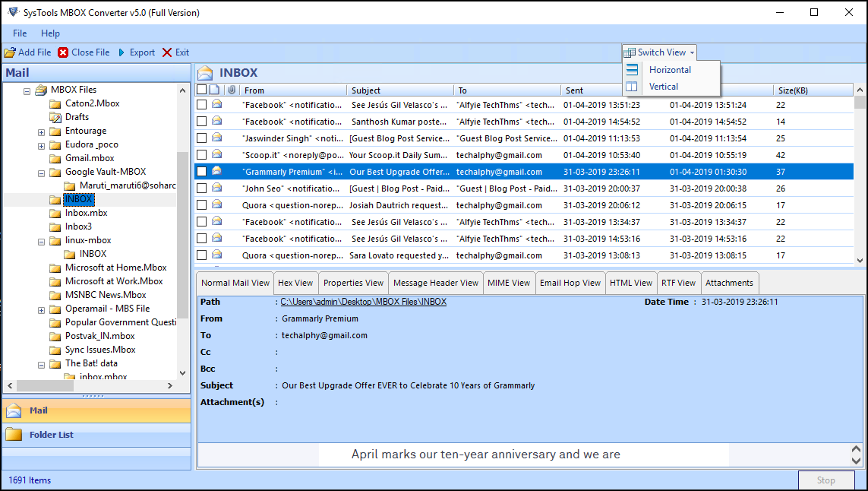868x491 pixels.
Task: Click the Export arrow icon
Action: (122, 52)
